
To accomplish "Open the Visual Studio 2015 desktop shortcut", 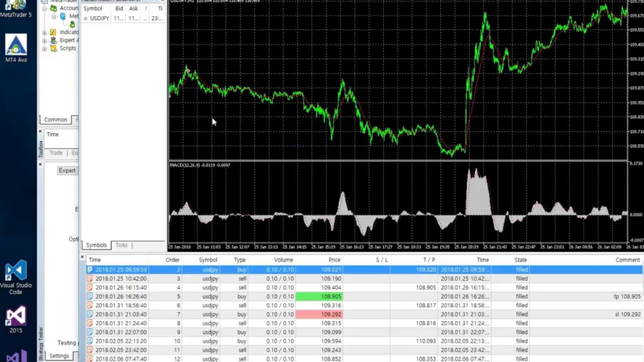I will pyautogui.click(x=16, y=320).
